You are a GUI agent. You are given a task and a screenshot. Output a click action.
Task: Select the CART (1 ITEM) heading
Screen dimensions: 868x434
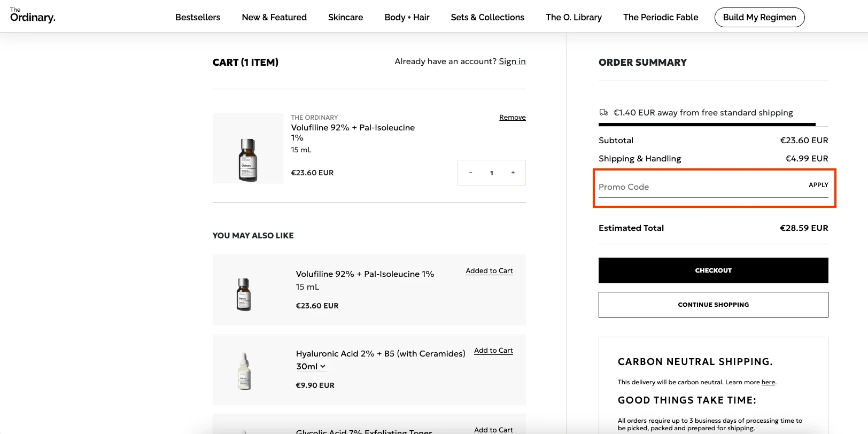pyautogui.click(x=245, y=63)
